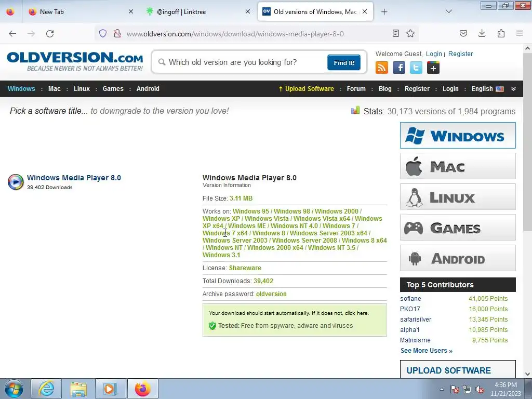
Task: Click the Login link near Welcome Guest
Action: click(434, 54)
